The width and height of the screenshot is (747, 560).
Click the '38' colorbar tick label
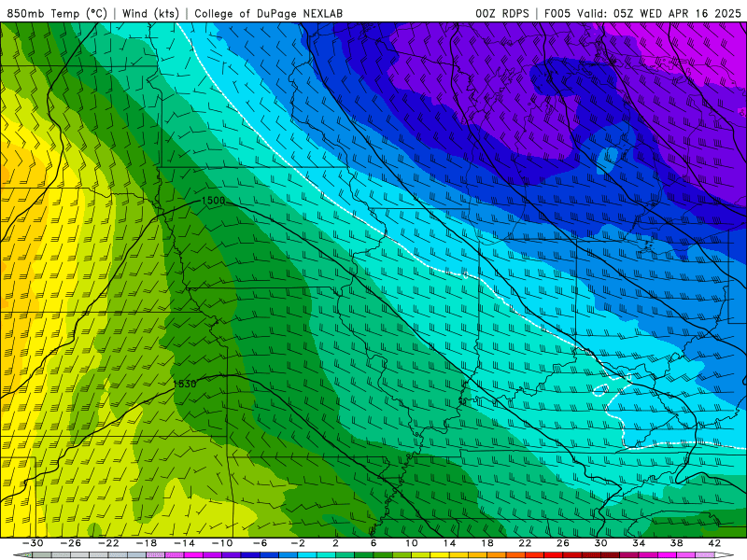point(676,543)
